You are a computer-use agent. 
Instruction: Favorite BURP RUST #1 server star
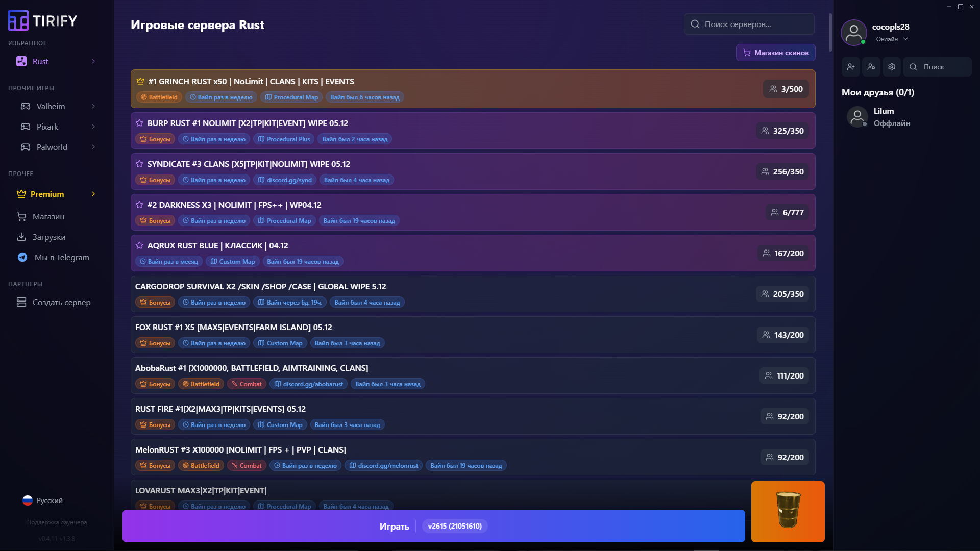(139, 123)
